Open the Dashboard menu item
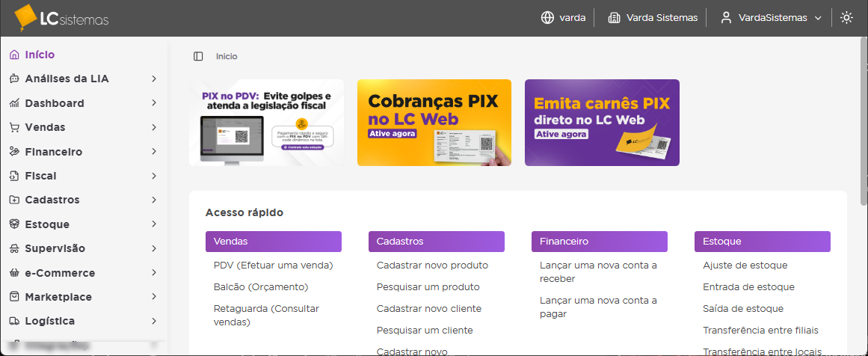 coord(84,103)
